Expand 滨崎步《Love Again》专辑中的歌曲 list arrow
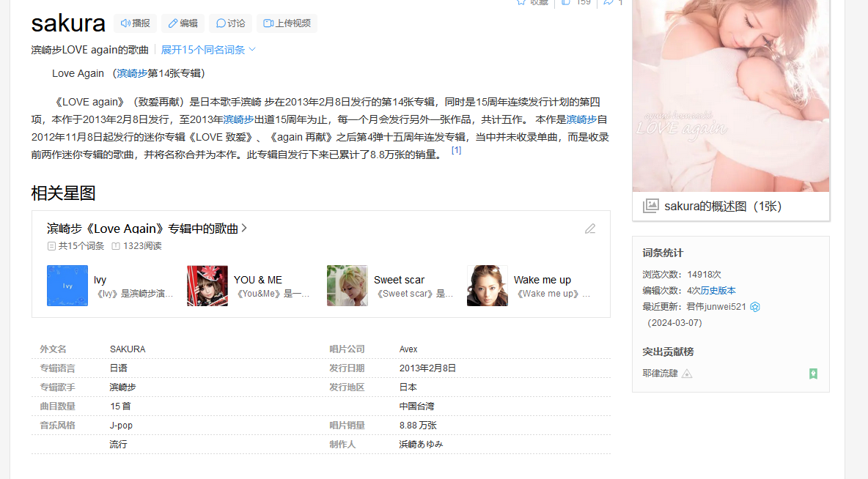 coord(244,229)
